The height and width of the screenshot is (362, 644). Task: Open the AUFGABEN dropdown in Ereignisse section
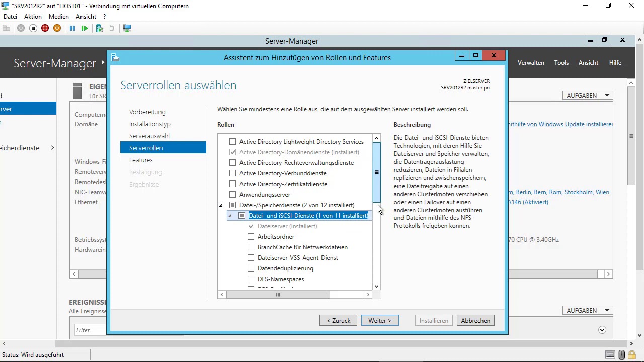(x=588, y=310)
